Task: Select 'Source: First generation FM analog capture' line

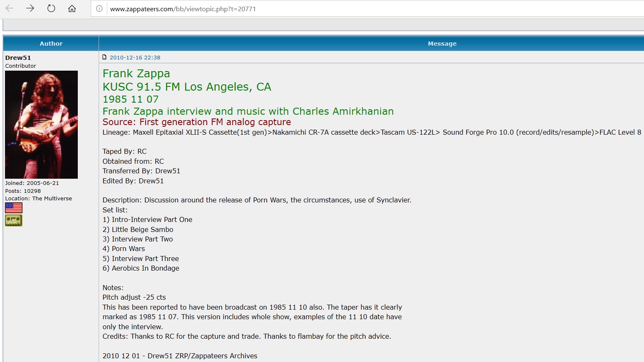Action: 197,122
